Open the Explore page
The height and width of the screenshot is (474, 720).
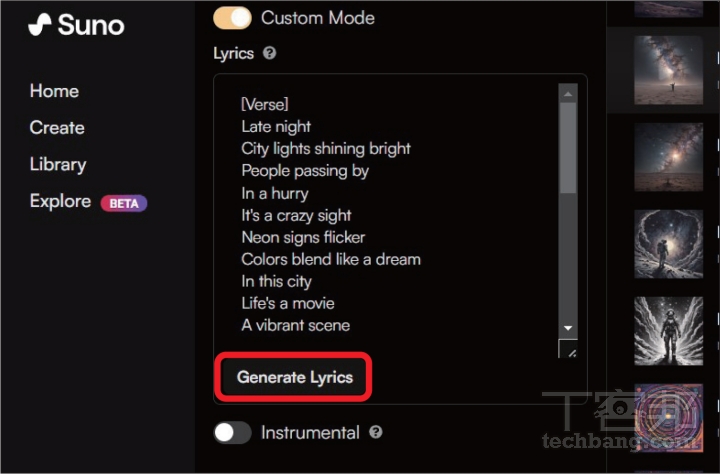60,201
